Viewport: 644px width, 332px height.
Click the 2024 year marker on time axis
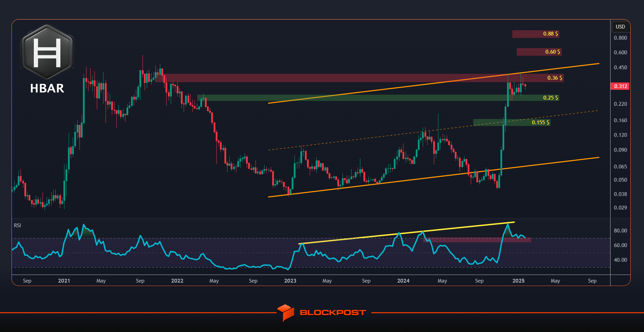click(404, 281)
